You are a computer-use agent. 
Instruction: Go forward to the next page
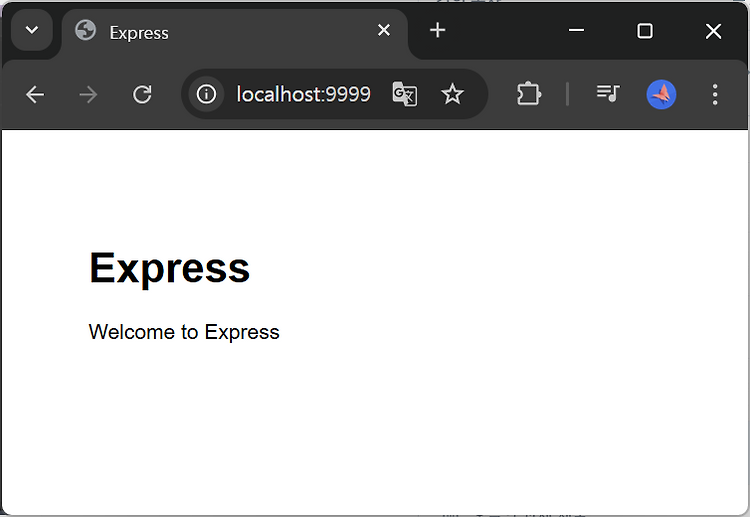[x=88, y=94]
